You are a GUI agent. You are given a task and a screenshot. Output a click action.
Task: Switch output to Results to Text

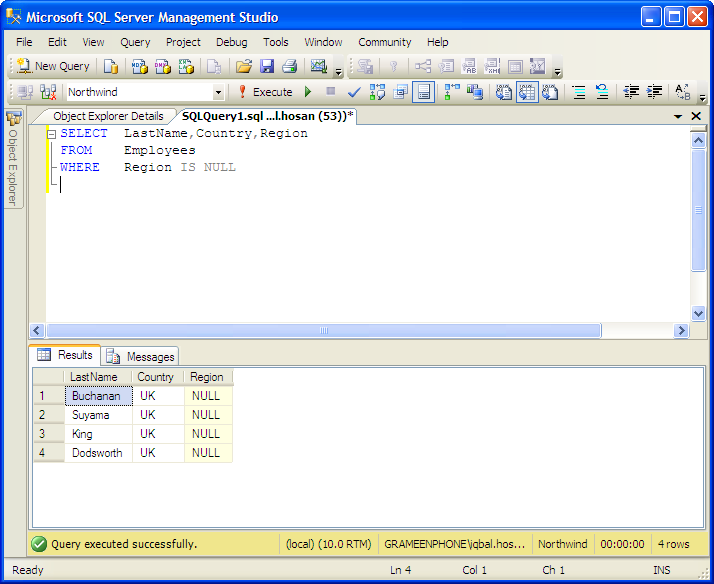click(x=504, y=92)
